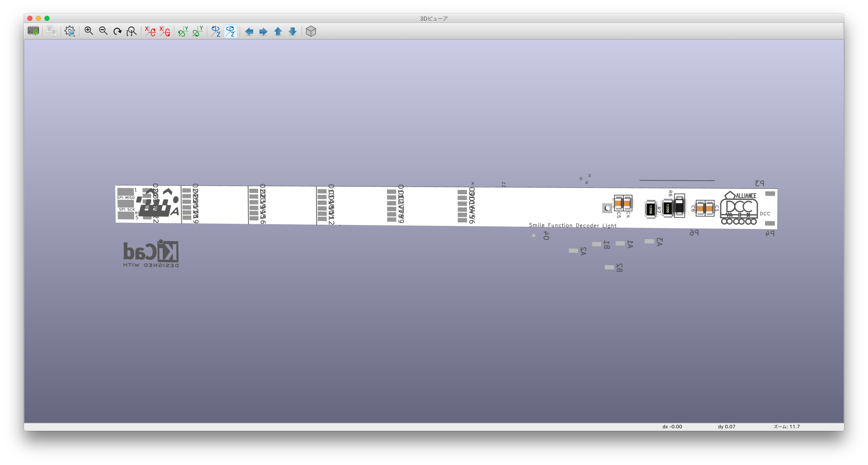Move the board left with arrow

click(x=249, y=31)
